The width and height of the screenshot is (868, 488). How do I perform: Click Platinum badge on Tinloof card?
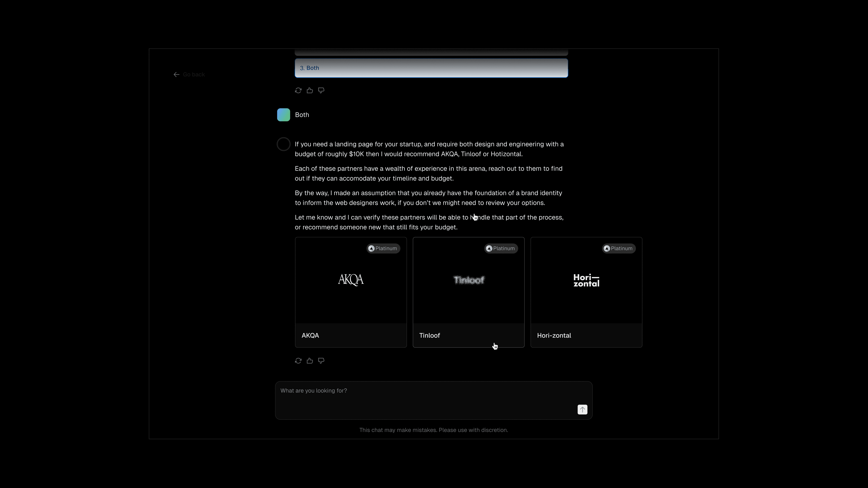click(501, 249)
